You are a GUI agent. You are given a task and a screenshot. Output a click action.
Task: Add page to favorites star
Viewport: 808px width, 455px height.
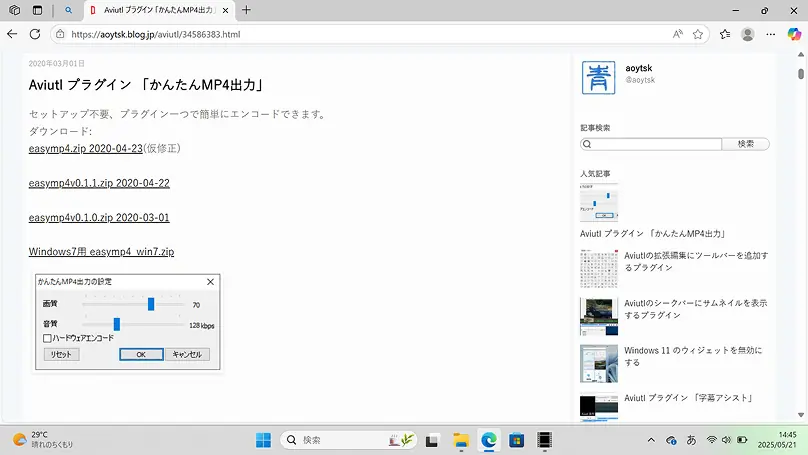tap(698, 34)
